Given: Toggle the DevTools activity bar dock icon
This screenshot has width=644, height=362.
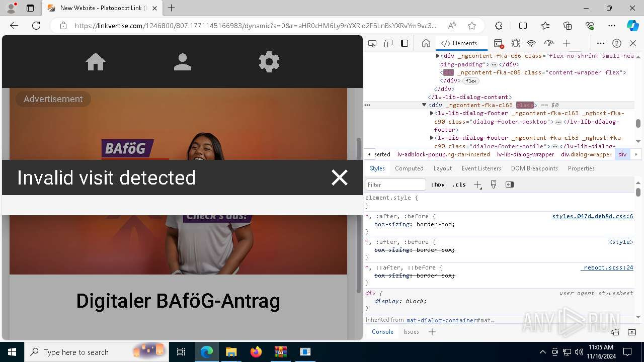Looking at the screenshot, I should 405,43.
